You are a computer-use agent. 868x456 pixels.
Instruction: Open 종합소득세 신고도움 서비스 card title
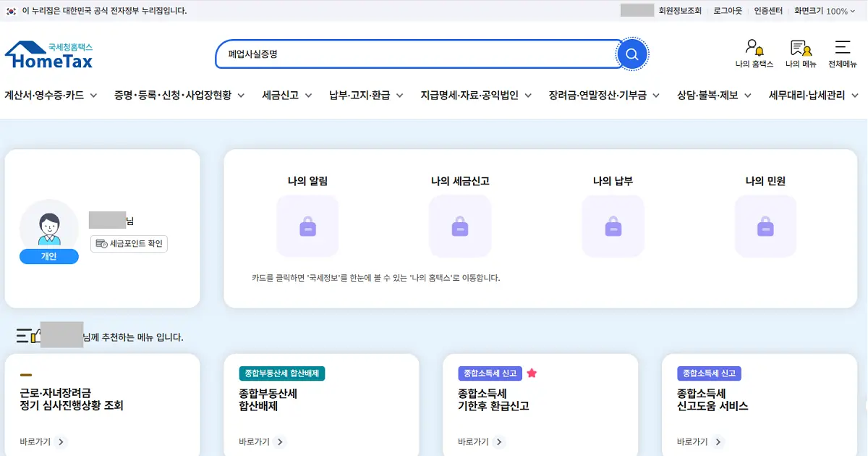[x=712, y=400]
